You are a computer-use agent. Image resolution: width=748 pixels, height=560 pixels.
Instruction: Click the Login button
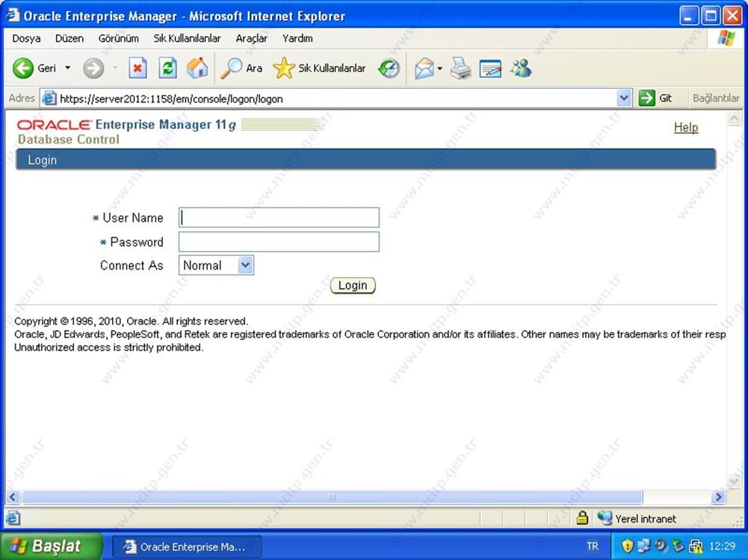click(x=353, y=285)
